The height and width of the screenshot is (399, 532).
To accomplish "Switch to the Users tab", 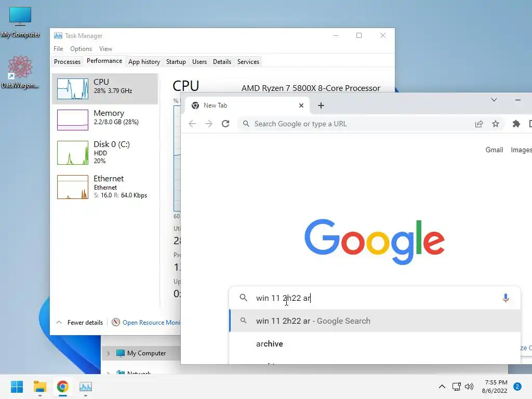I will [199, 62].
